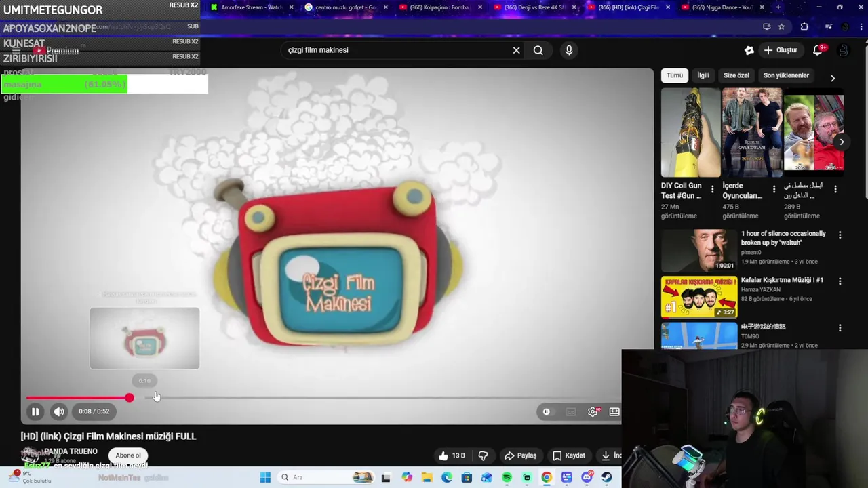Open the player settings gear
The width and height of the screenshot is (868, 488).
click(x=593, y=411)
